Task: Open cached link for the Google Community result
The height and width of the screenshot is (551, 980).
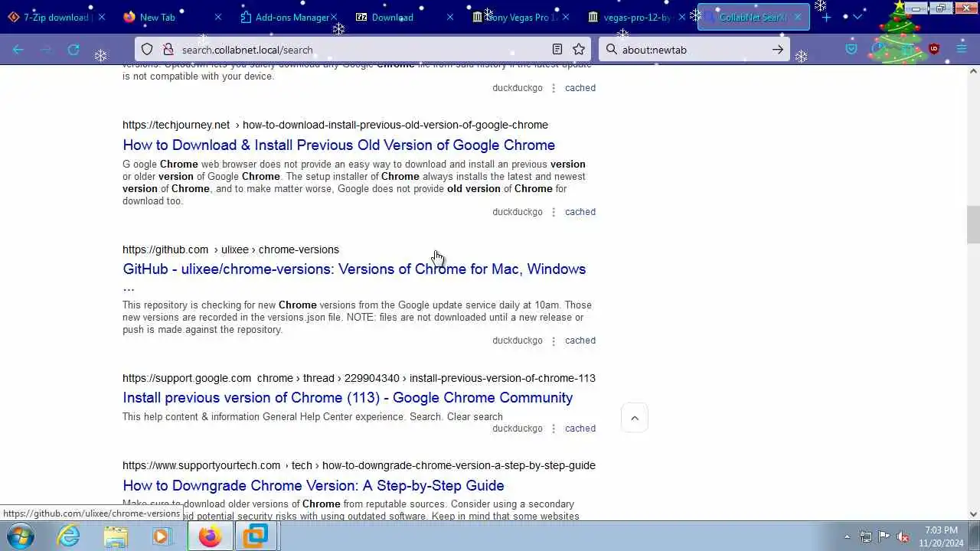Action: (x=580, y=429)
